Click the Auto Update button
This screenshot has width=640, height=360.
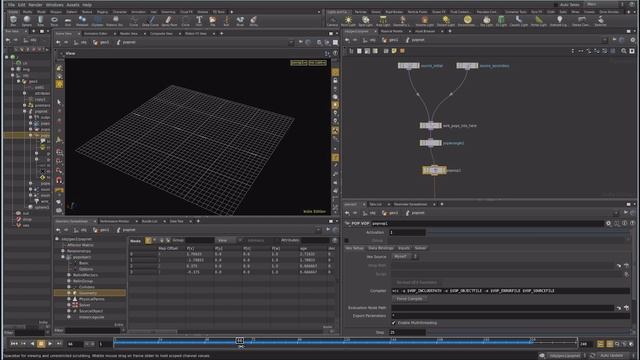tap(612, 356)
